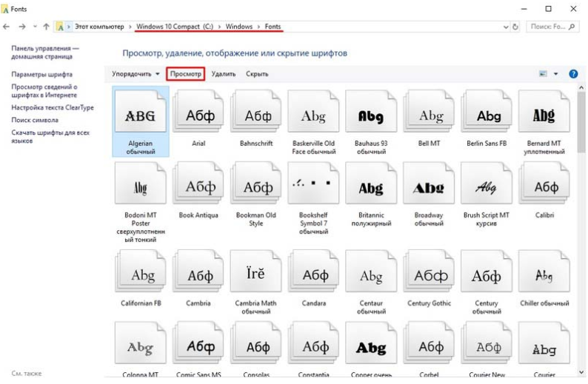Click the change view icon
The image size is (588, 384).
[543, 74]
